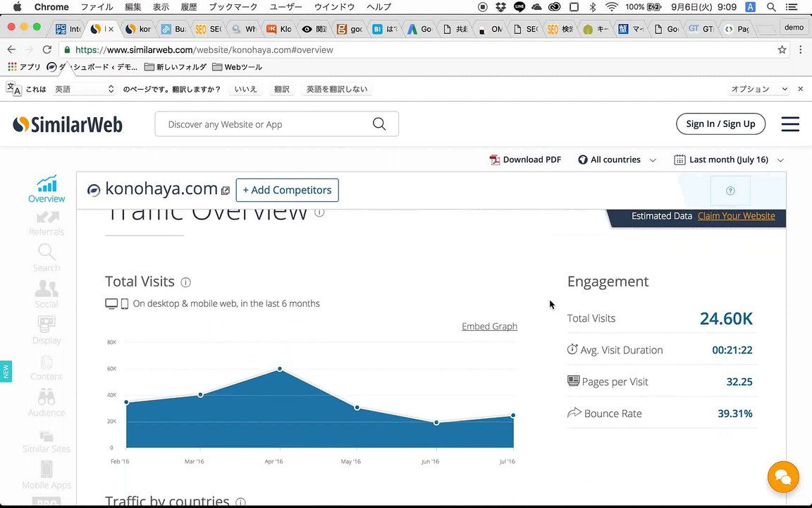Open the ファイル menu
Image resolution: width=812 pixels, height=508 pixels.
pyautogui.click(x=97, y=7)
